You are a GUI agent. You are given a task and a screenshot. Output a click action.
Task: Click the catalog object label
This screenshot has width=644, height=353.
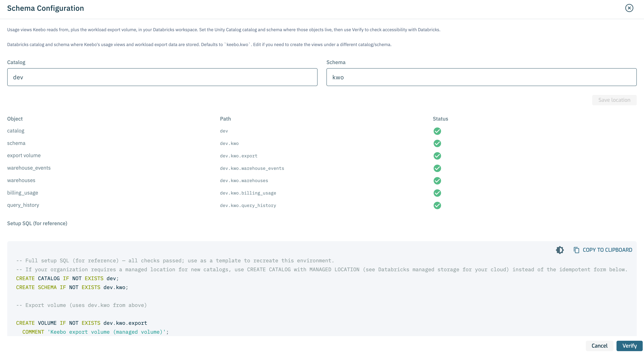pyautogui.click(x=15, y=131)
